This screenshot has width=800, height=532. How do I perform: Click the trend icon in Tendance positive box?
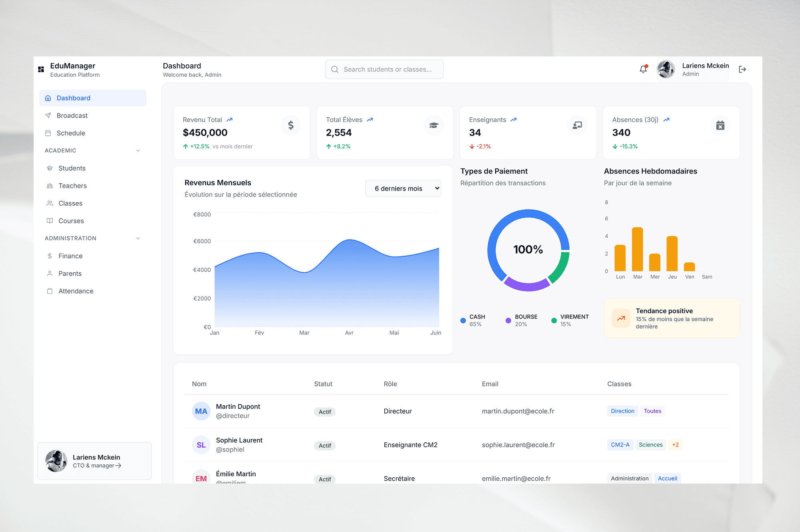click(x=621, y=318)
